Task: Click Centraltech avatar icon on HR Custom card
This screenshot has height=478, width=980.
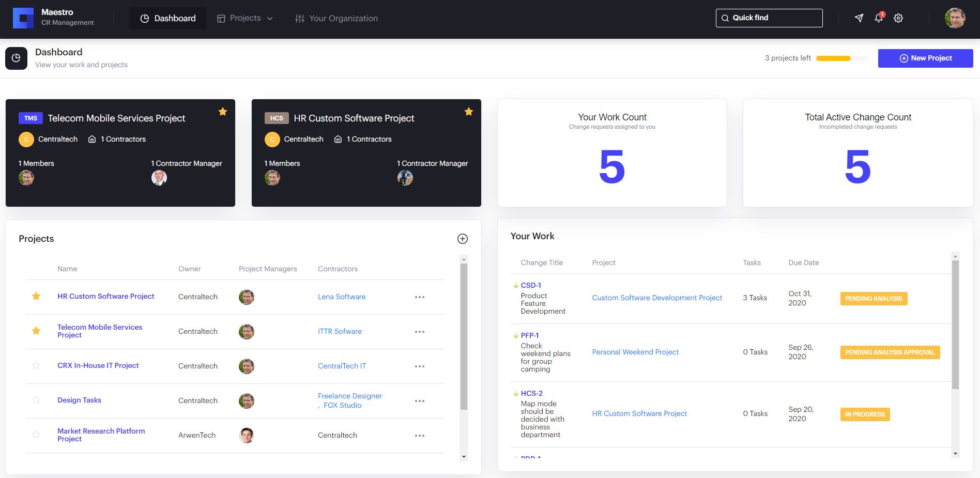Action: point(272,140)
